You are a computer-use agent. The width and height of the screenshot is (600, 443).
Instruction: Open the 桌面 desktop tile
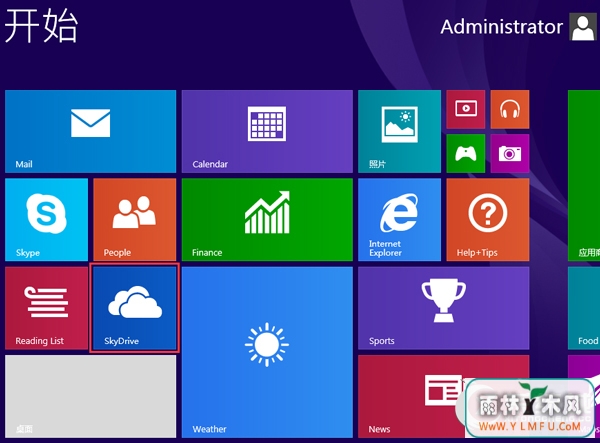[x=90, y=396]
